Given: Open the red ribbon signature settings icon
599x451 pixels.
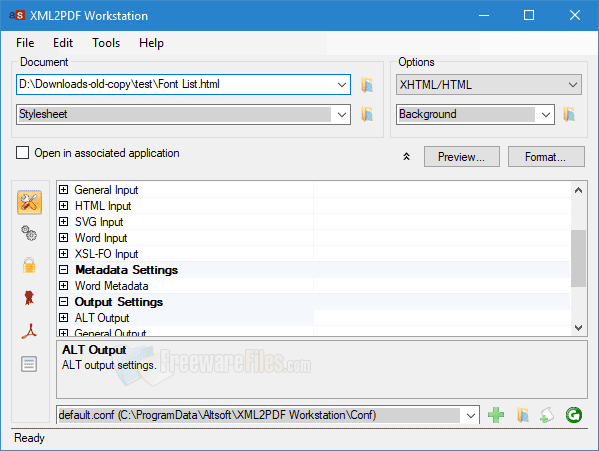Looking at the screenshot, I should pos(29,298).
